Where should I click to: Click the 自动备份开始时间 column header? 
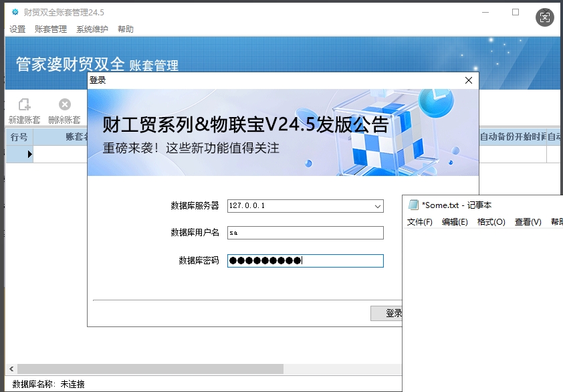tap(513, 137)
